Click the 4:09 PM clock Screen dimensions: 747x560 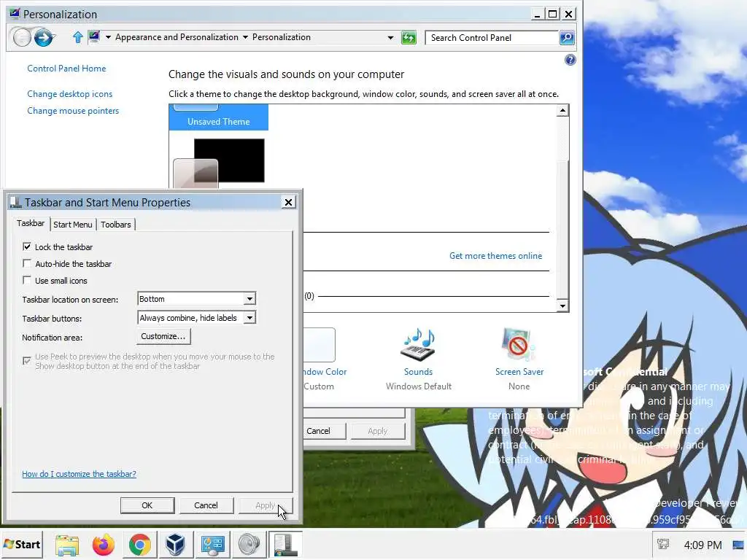[703, 545]
